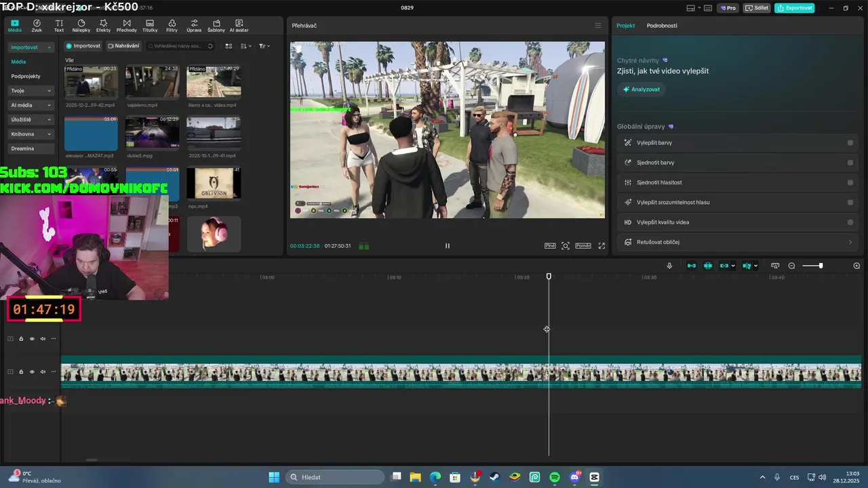
Task: Click the cover icon on the video clip track
Action: click(x=10, y=371)
